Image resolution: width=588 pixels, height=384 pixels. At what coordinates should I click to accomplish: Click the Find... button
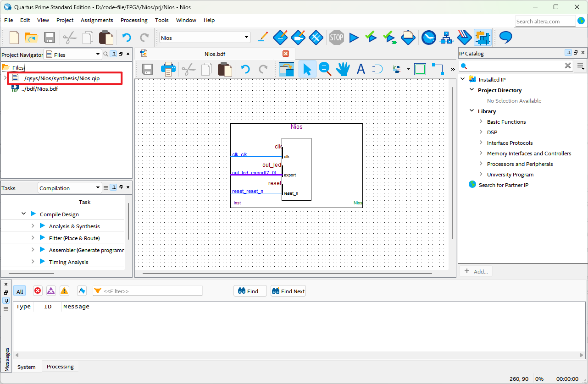pyautogui.click(x=250, y=291)
